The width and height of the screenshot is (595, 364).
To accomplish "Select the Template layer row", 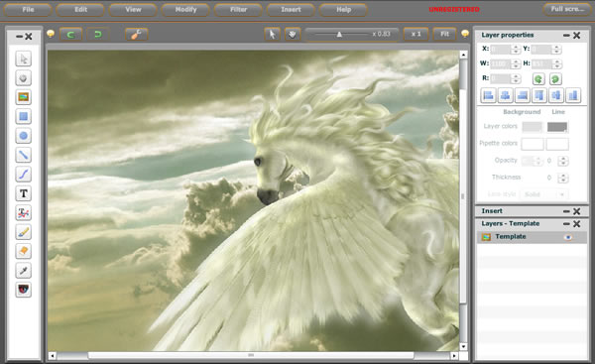I will 532,237.
